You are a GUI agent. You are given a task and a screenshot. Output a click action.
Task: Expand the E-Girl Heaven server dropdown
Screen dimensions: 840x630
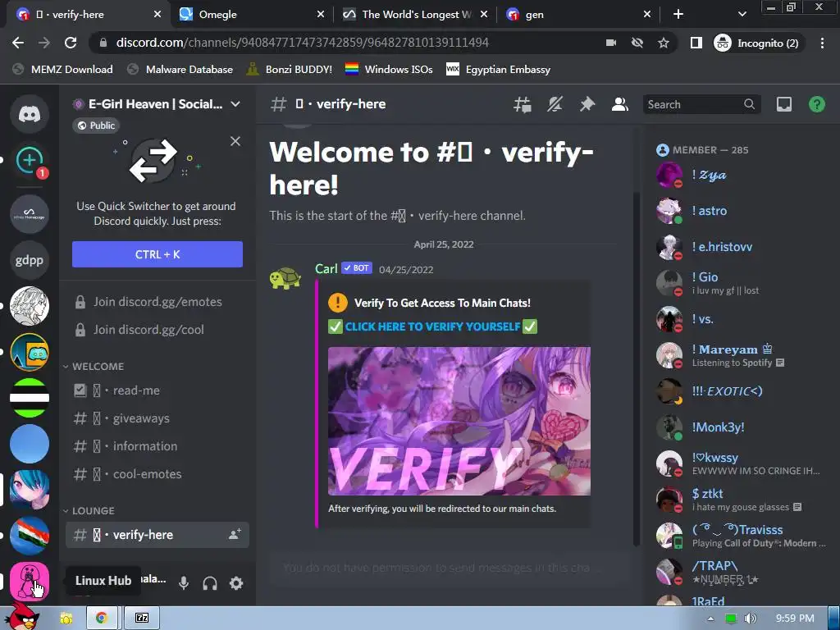point(235,104)
